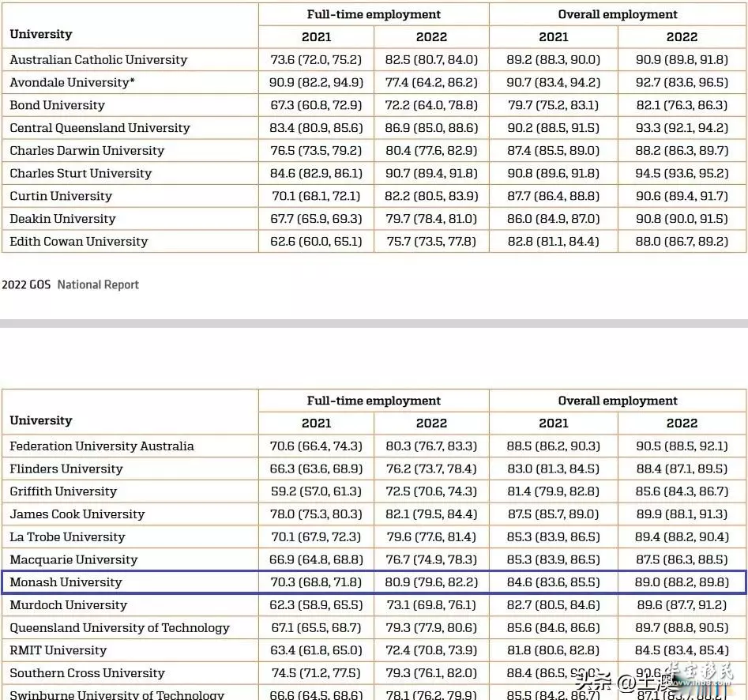This screenshot has height=700, width=748.
Task: Click Macquarie University row label
Action: coord(73,559)
